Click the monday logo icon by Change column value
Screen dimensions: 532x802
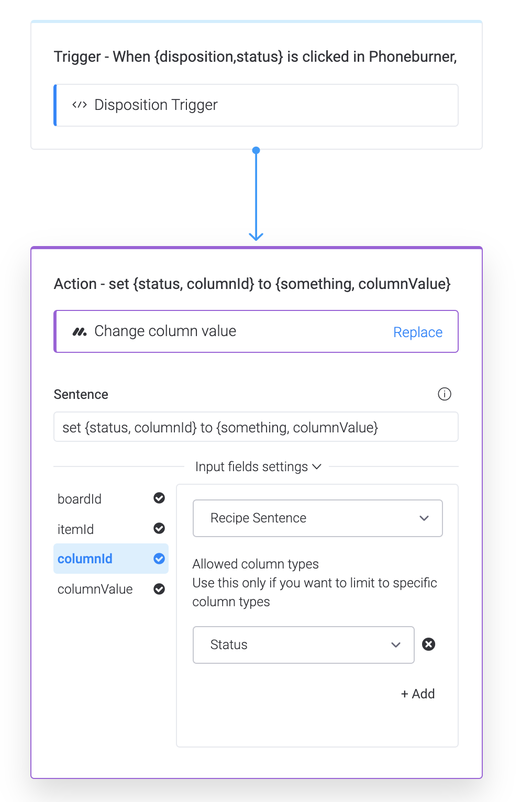[x=80, y=331]
